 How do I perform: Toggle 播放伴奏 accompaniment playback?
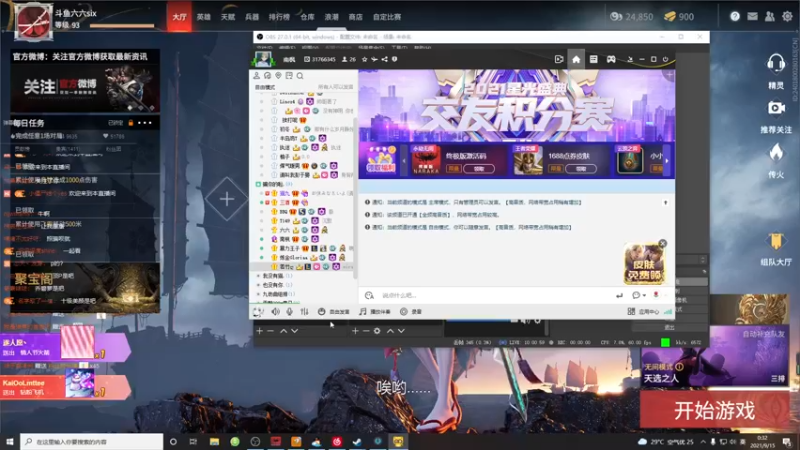click(375, 311)
